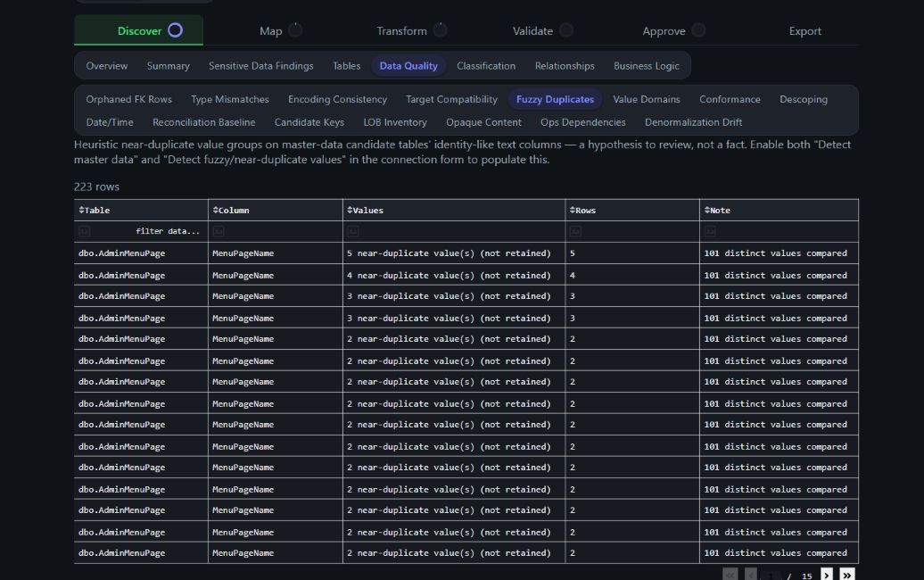Click the total pages '15' label

pos(807,576)
